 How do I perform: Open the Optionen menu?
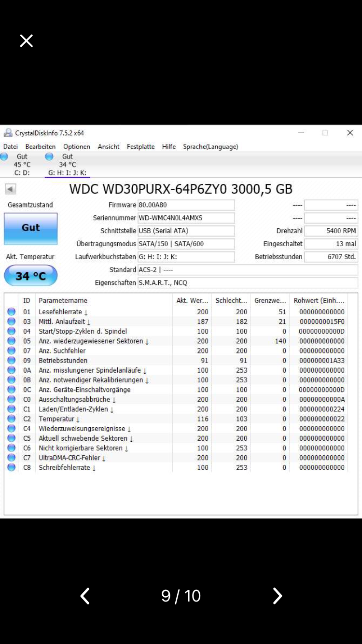click(x=77, y=147)
